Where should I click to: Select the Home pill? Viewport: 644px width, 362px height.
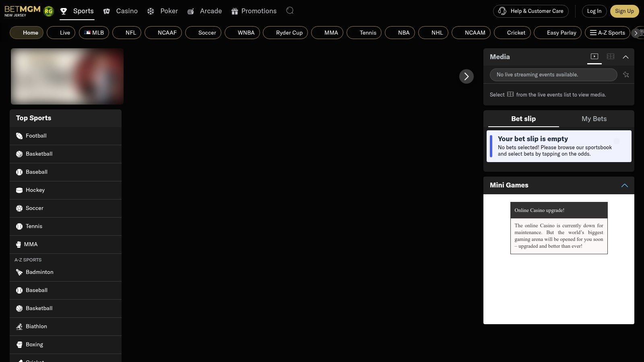tap(27, 33)
